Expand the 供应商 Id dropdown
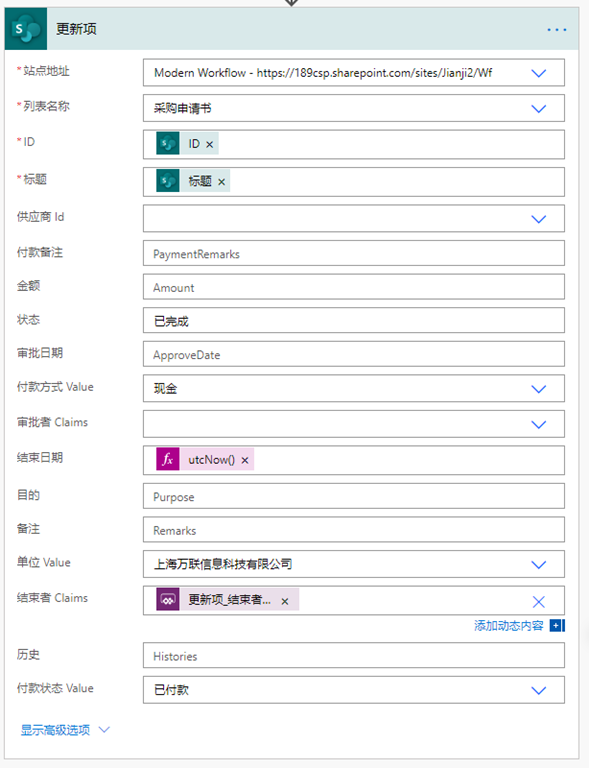The width and height of the screenshot is (589, 768). pyautogui.click(x=539, y=219)
